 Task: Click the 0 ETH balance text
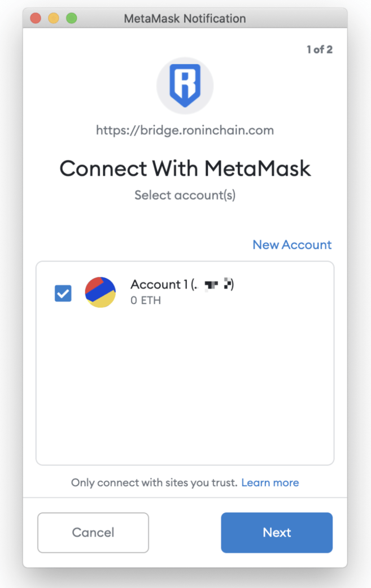coord(146,300)
